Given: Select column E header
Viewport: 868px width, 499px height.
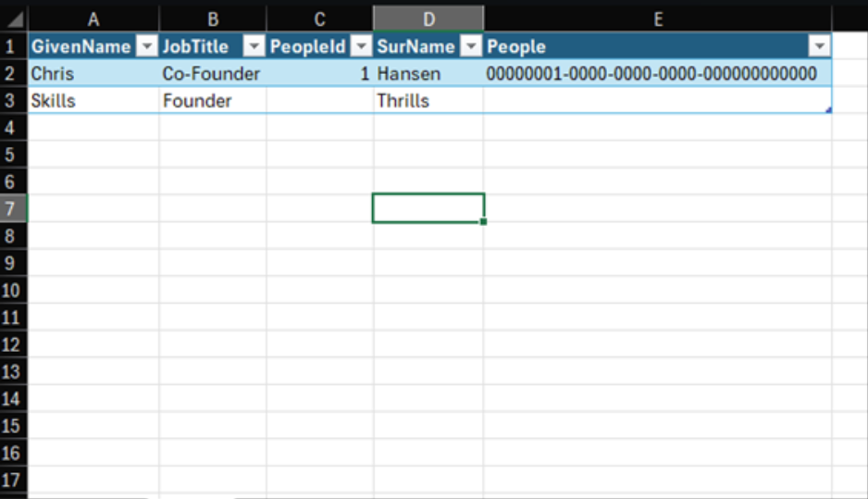Looking at the screenshot, I should pos(657,19).
